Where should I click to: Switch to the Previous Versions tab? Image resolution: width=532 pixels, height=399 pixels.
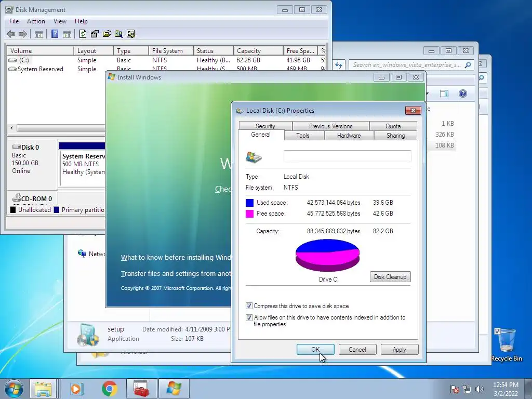[x=331, y=126]
